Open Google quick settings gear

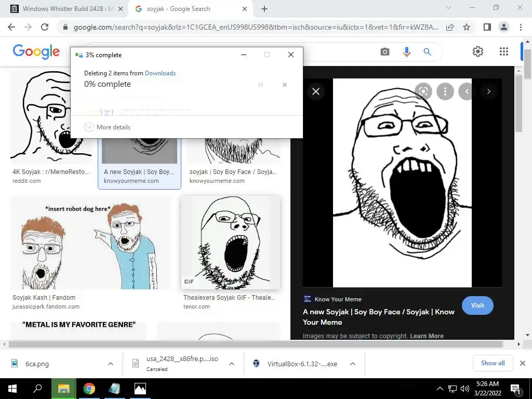coord(478,51)
